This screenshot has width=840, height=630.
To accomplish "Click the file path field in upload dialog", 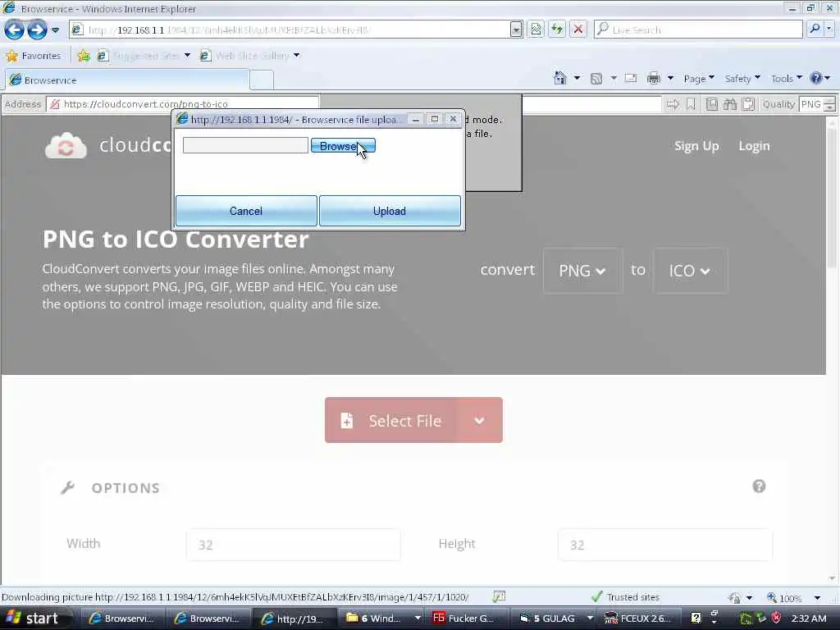I will tap(245, 145).
